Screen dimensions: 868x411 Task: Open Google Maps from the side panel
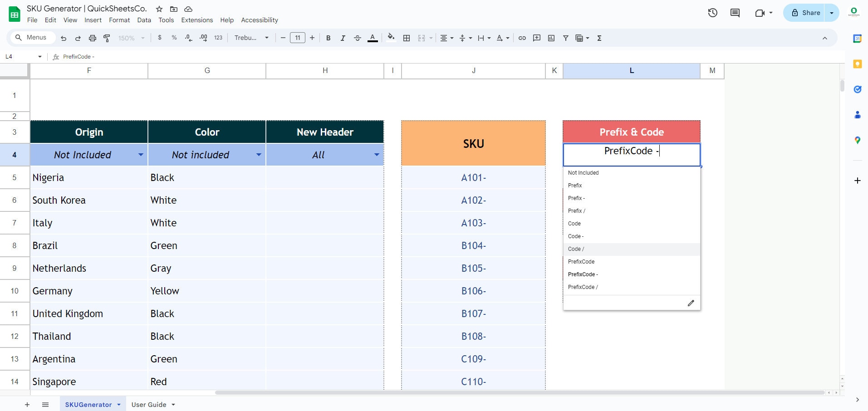857,141
